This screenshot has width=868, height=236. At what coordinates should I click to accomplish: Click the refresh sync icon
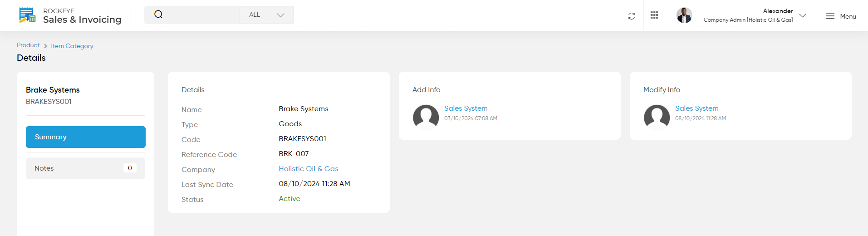pyautogui.click(x=632, y=16)
